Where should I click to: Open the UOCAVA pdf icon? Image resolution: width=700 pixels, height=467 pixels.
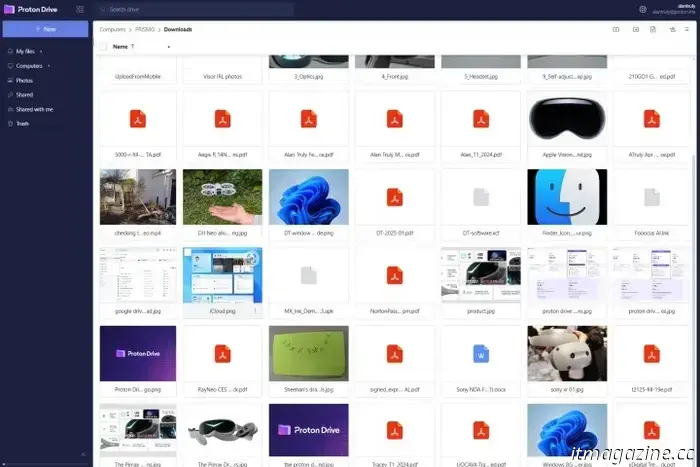point(481,431)
